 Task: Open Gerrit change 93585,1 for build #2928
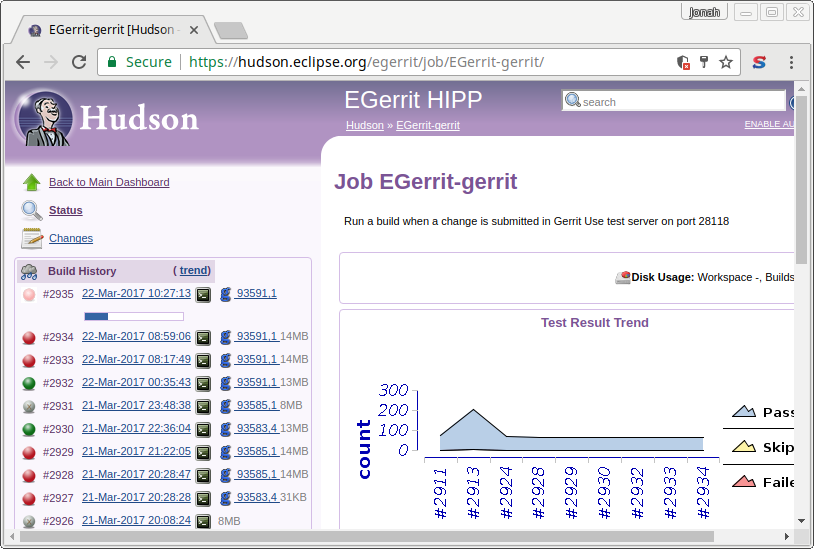tap(256, 474)
